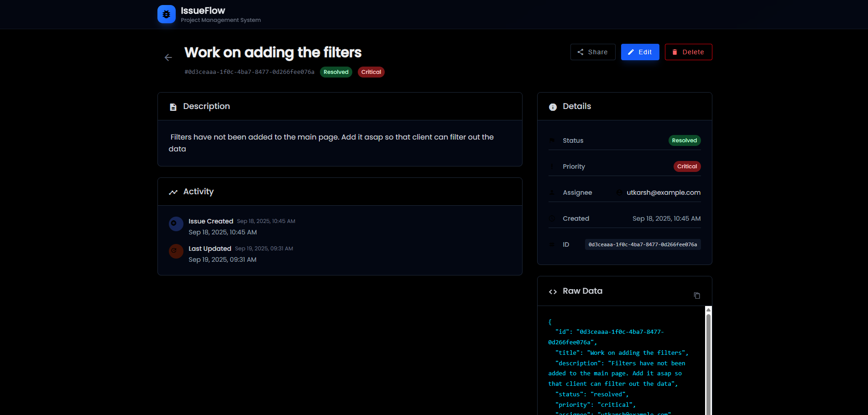Click the Critical badge under the title
Image resolution: width=868 pixels, height=415 pixels.
coord(371,72)
